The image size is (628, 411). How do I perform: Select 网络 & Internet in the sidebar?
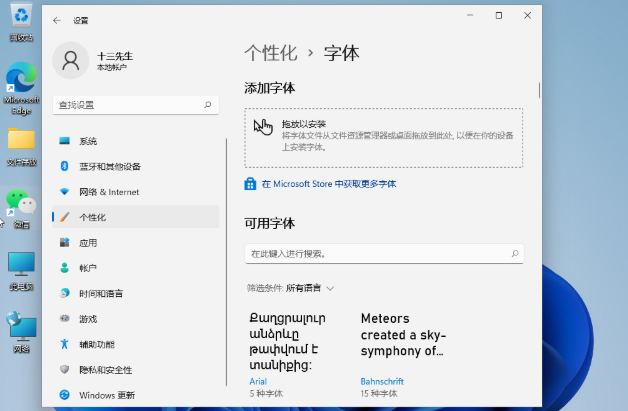pos(109,191)
